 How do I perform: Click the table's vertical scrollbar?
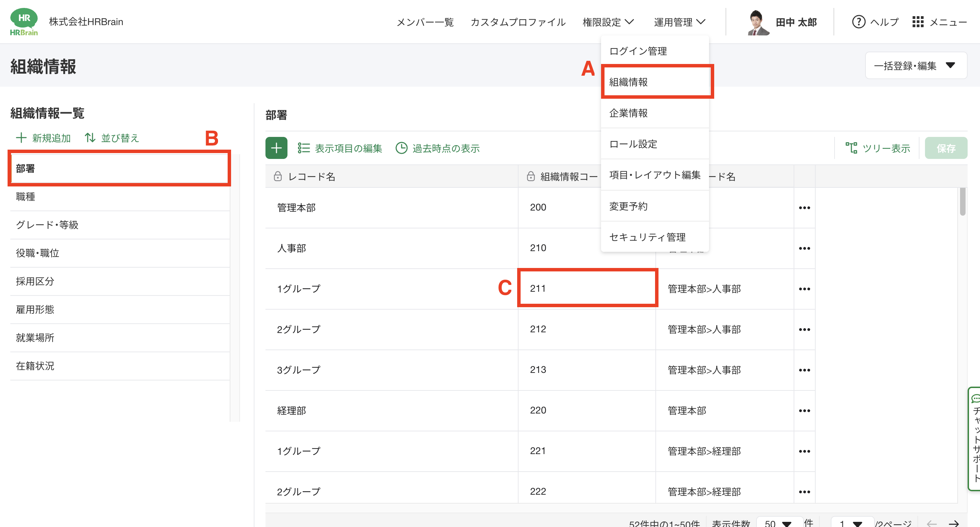(x=962, y=202)
